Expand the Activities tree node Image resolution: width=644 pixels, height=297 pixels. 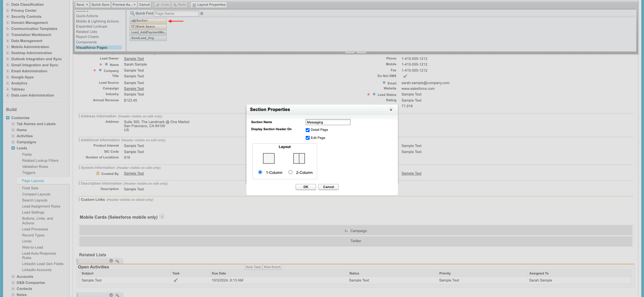coord(13,136)
